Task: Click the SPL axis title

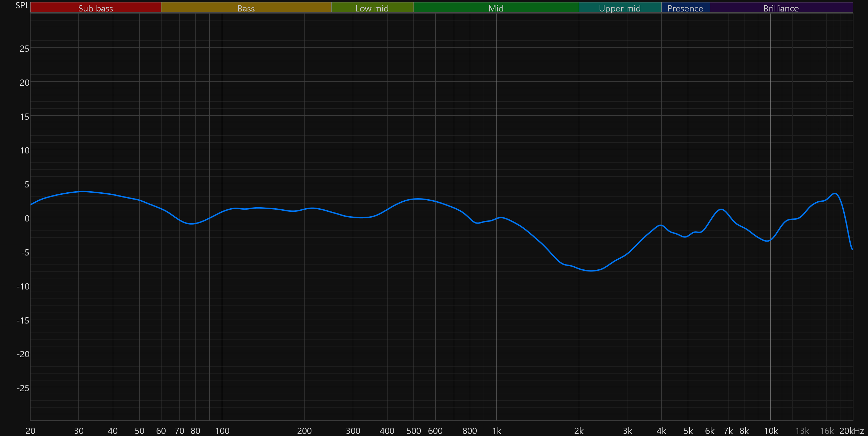Action: (22, 6)
